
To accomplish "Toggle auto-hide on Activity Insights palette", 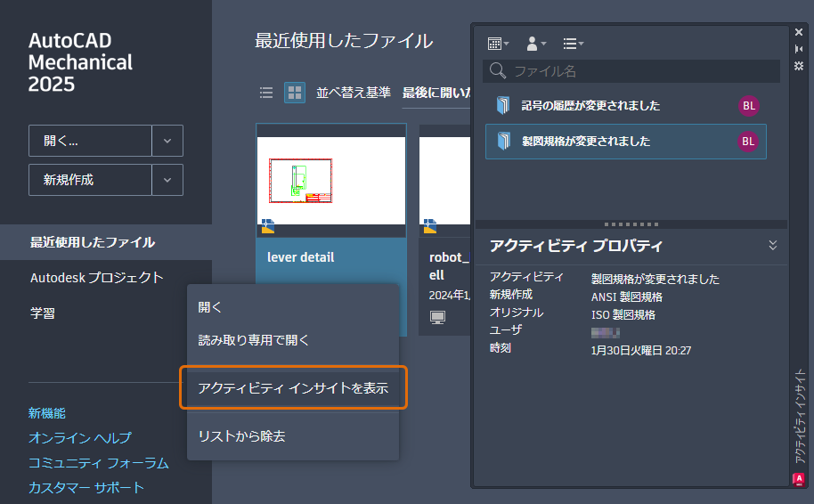I will point(799,49).
